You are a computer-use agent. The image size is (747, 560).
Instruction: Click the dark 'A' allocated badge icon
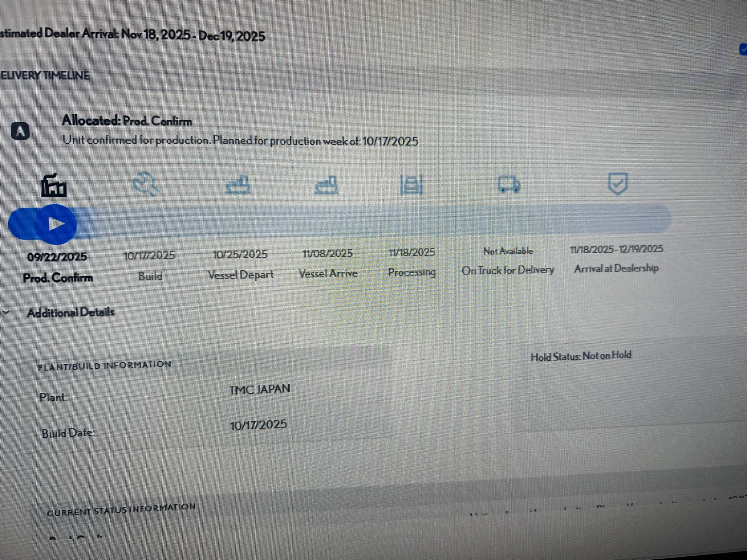pos(20,131)
